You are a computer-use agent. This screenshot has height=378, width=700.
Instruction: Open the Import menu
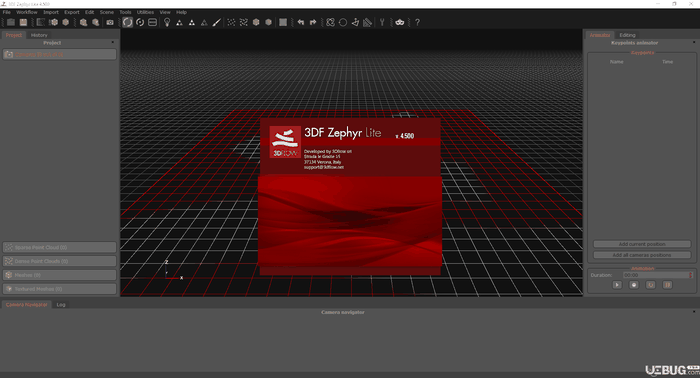click(x=51, y=12)
